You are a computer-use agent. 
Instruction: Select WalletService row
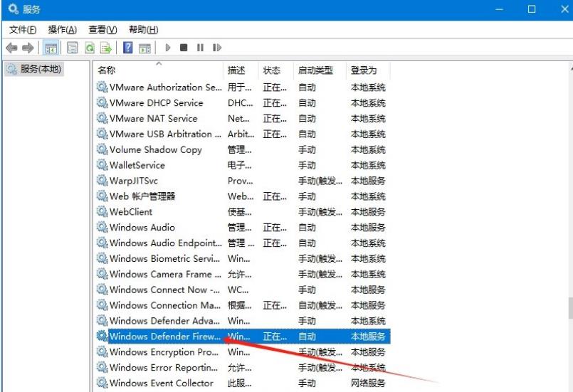[243, 165]
